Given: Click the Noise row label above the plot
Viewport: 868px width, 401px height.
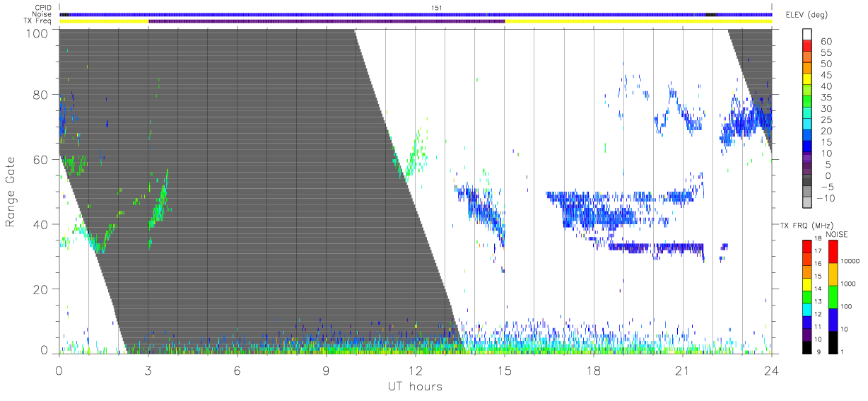Looking at the screenshot, I should (x=42, y=14).
